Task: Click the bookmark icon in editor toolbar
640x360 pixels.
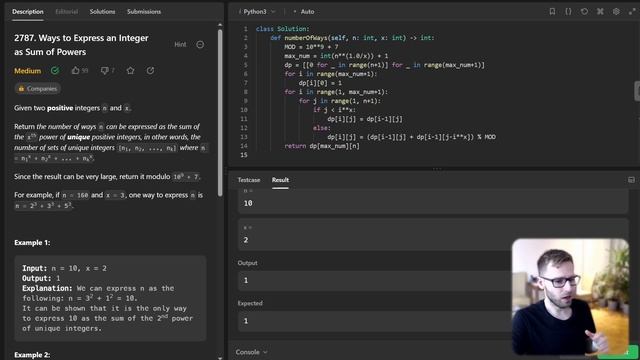Action: 552,11
